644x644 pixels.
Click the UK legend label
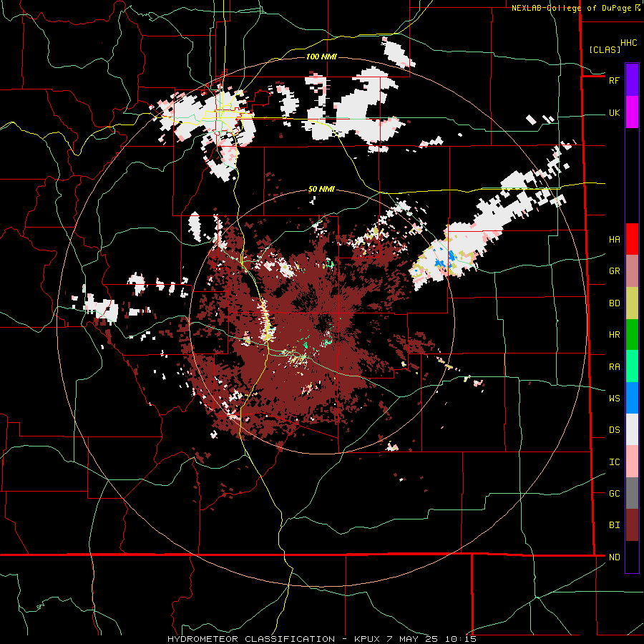614,113
